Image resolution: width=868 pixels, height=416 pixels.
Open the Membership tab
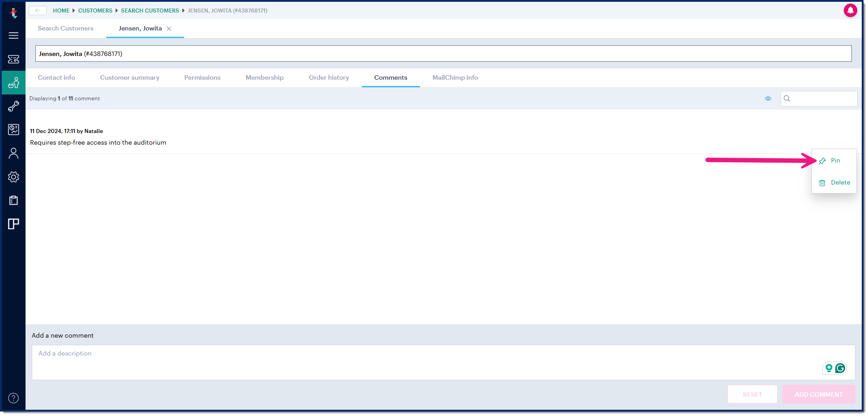click(264, 77)
